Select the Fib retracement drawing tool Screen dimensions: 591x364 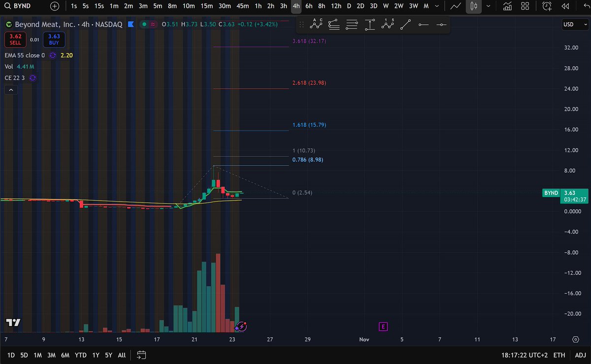(333, 24)
